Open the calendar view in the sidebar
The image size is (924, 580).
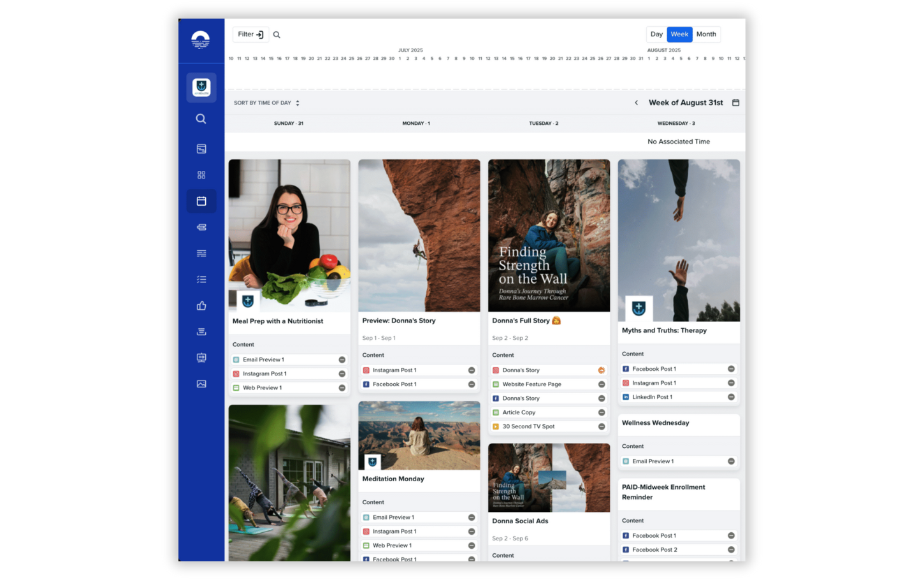[x=201, y=201]
